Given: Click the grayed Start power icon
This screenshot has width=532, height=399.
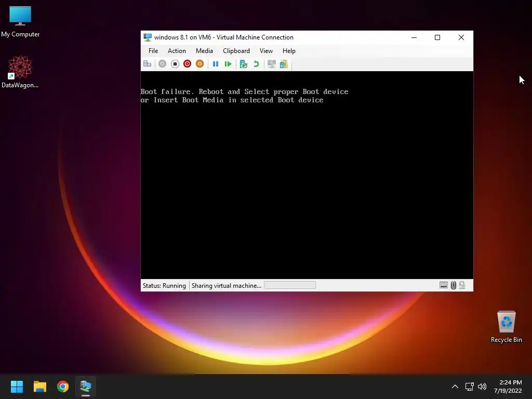Looking at the screenshot, I should click(x=162, y=64).
